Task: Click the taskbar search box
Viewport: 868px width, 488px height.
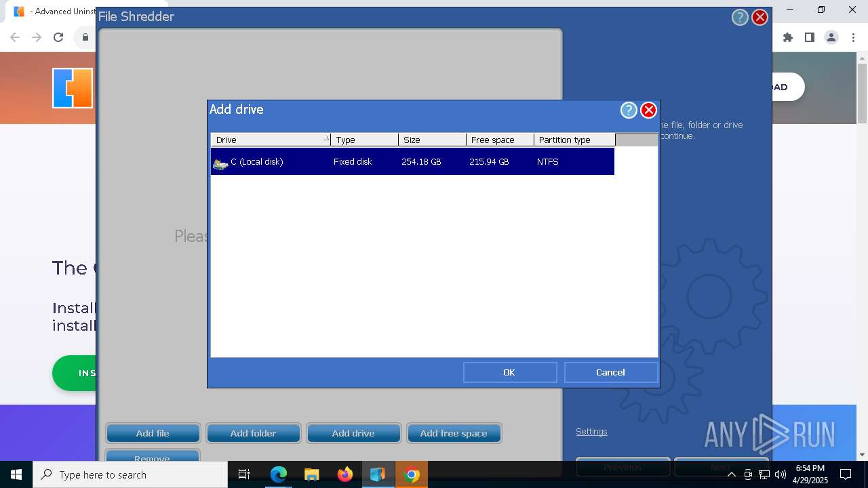Action: (x=130, y=474)
